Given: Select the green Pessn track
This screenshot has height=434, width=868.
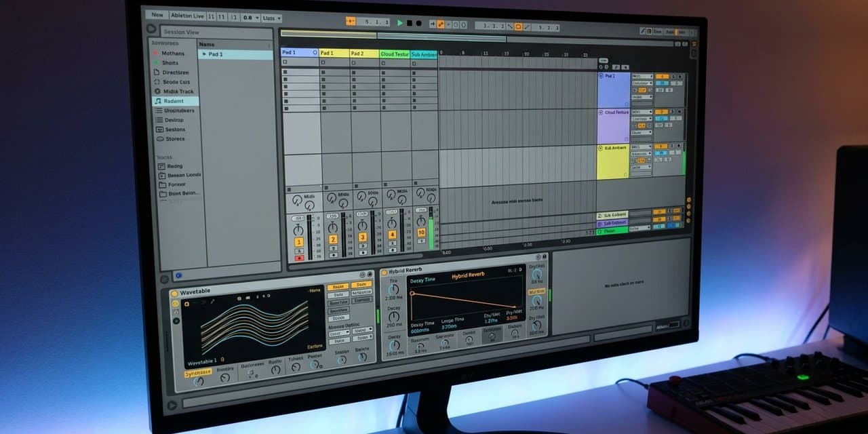Looking at the screenshot, I should 612,231.
